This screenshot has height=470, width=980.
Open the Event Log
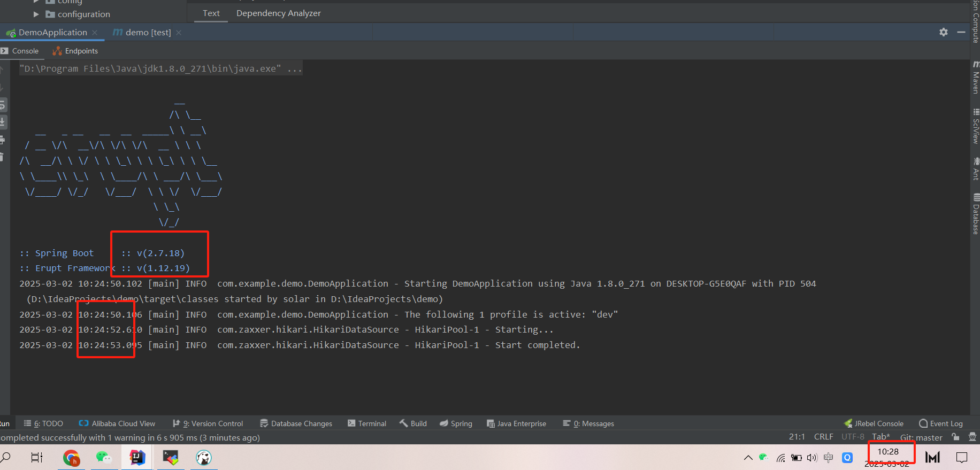941,423
